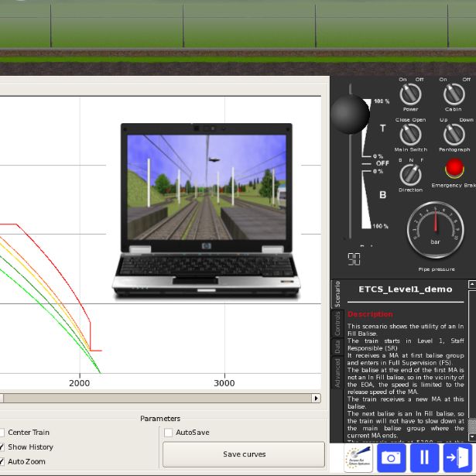Switch to the Controls side tab
476x476 pixels.
click(337, 323)
